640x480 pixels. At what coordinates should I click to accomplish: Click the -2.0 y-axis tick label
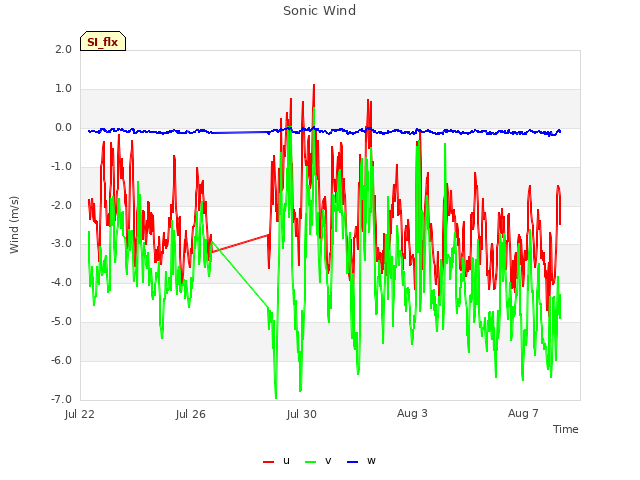61,205
